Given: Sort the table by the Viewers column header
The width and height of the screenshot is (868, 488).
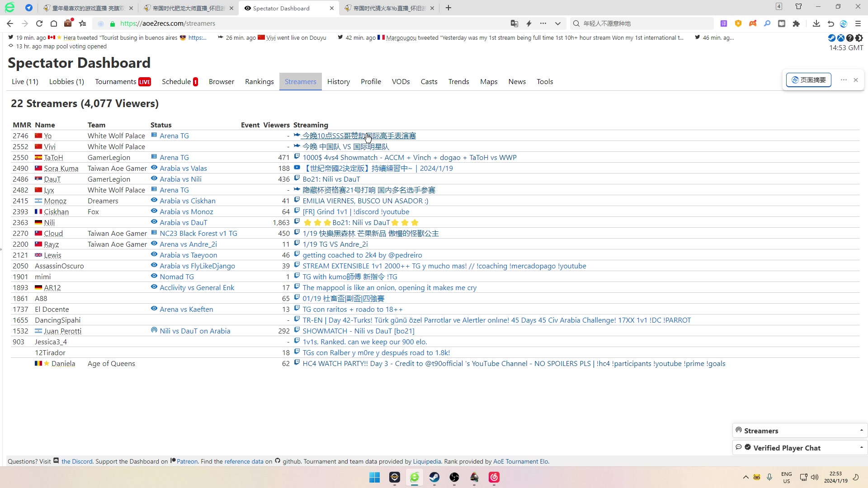Looking at the screenshot, I should tap(276, 125).
